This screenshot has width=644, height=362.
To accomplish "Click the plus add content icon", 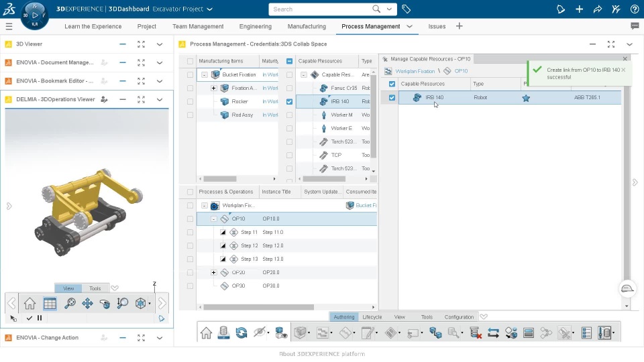I will pyautogui.click(x=579, y=9).
